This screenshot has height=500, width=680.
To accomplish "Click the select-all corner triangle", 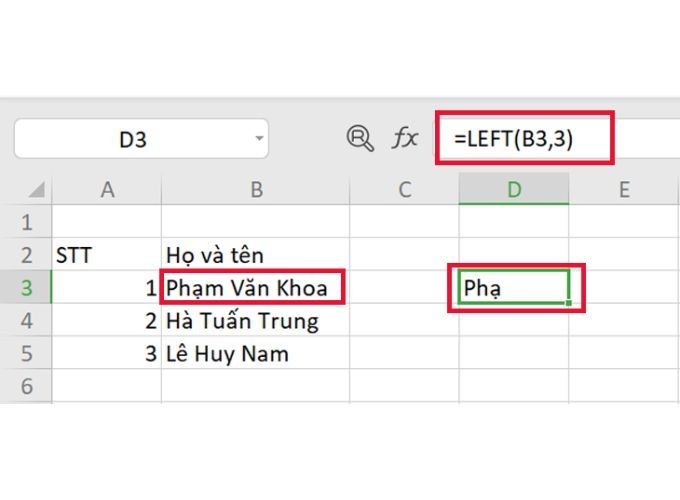I will (x=34, y=189).
